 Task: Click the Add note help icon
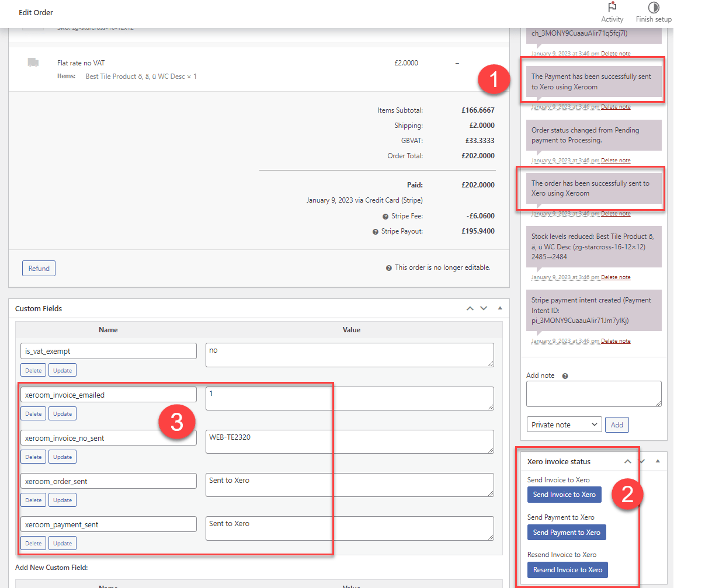coord(565,376)
